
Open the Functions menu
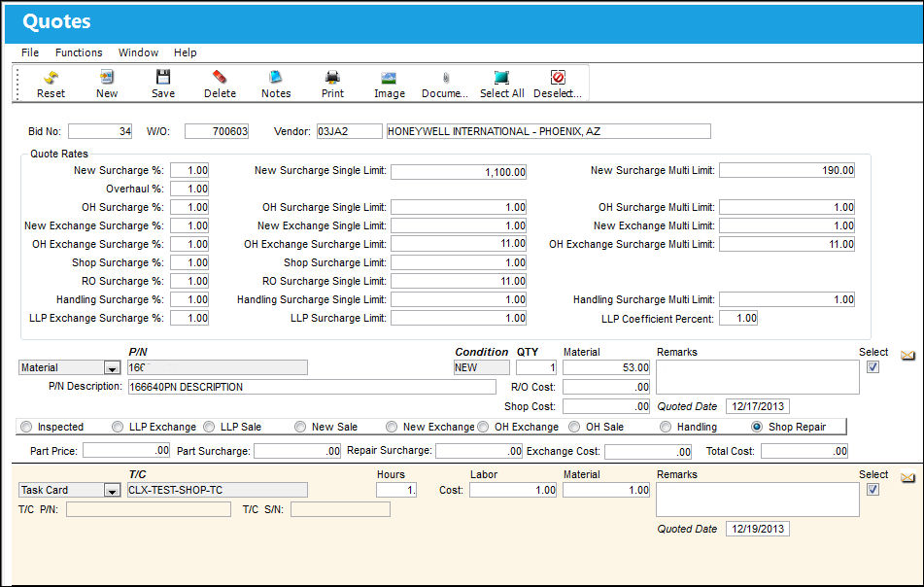pos(79,52)
